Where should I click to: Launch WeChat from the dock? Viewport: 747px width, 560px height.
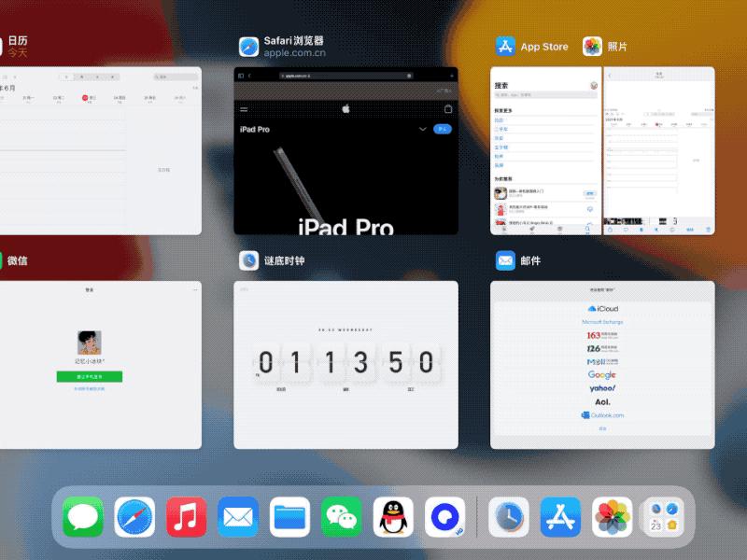coord(342,516)
